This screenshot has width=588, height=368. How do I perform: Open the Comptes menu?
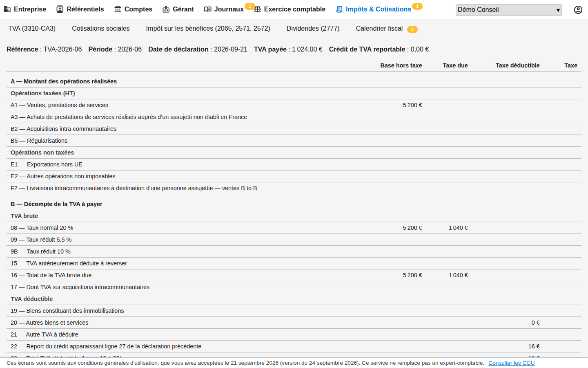[133, 9]
